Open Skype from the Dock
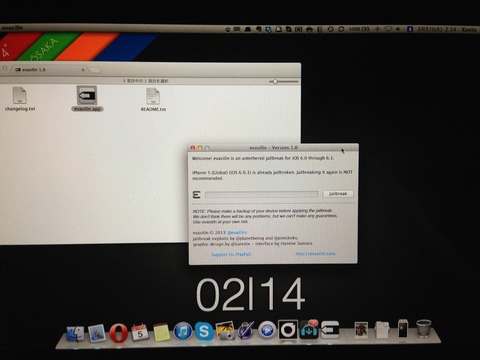The width and height of the screenshot is (480, 360). tap(204, 331)
